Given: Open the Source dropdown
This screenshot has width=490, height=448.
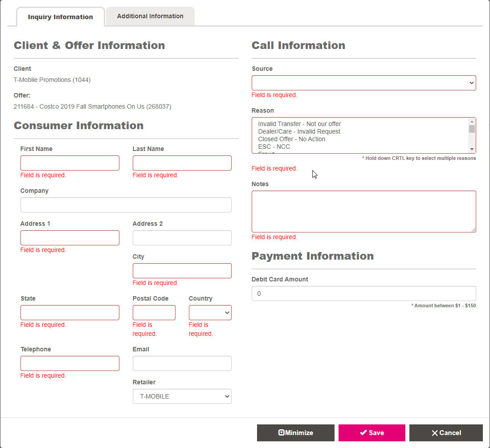Looking at the screenshot, I should tap(364, 83).
